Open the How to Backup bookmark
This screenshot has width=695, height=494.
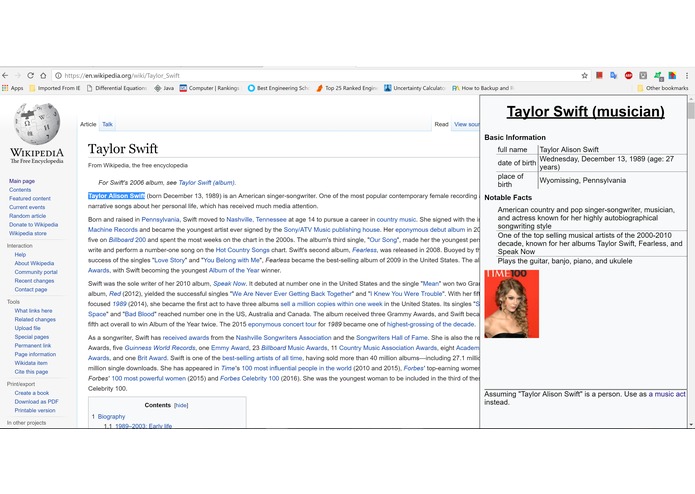click(x=483, y=88)
